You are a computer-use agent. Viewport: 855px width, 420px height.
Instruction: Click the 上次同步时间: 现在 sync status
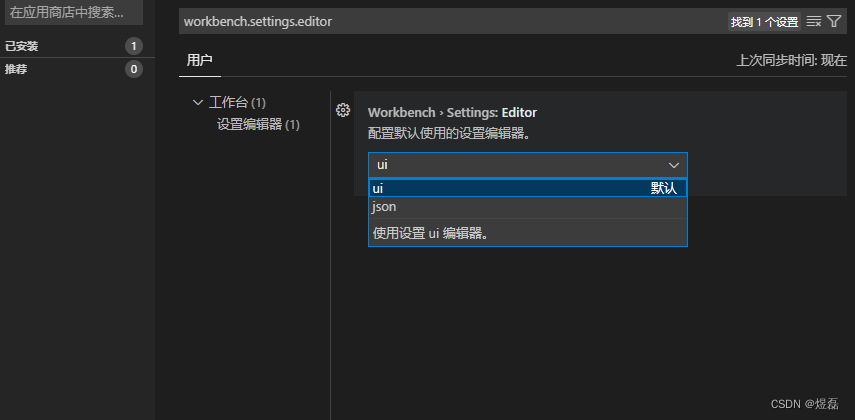point(792,61)
